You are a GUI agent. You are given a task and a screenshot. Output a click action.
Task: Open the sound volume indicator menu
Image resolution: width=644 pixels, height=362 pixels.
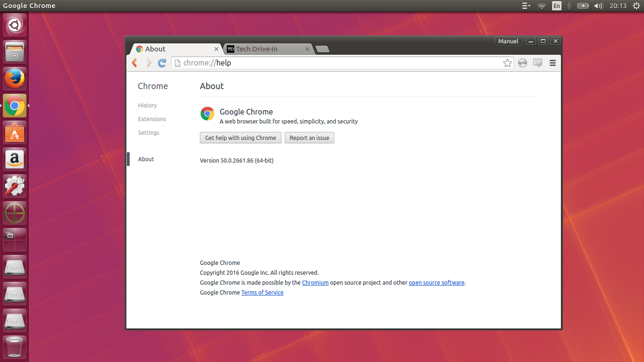coord(599,6)
